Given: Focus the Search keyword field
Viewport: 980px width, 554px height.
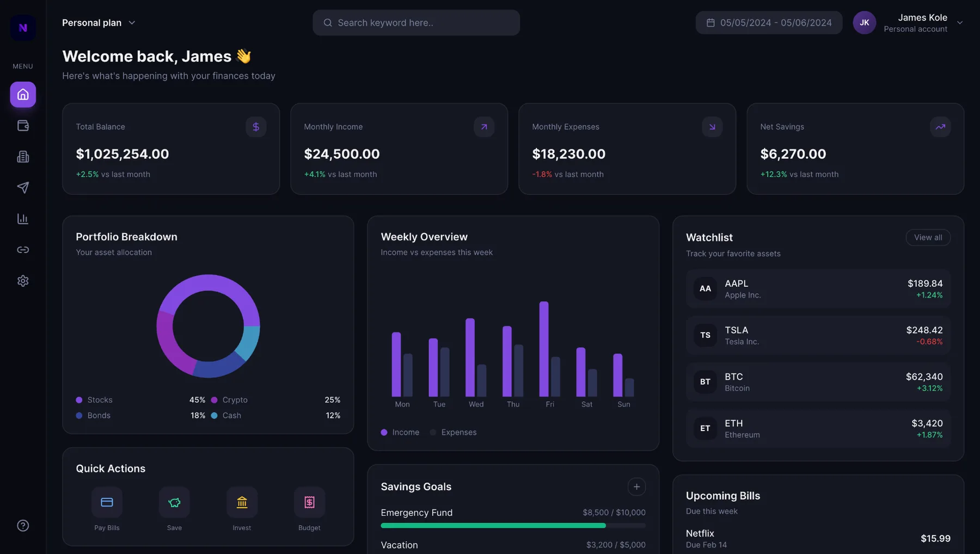Looking at the screenshot, I should (x=416, y=23).
